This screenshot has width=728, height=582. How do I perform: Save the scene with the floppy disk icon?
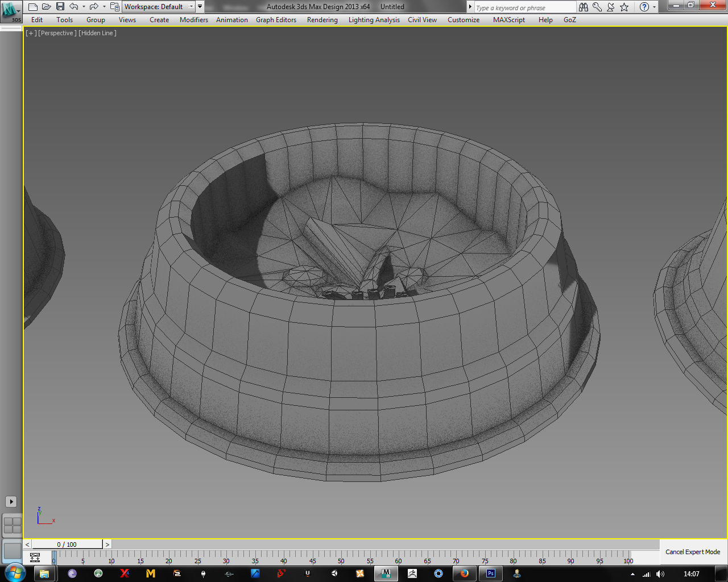[x=60, y=7]
